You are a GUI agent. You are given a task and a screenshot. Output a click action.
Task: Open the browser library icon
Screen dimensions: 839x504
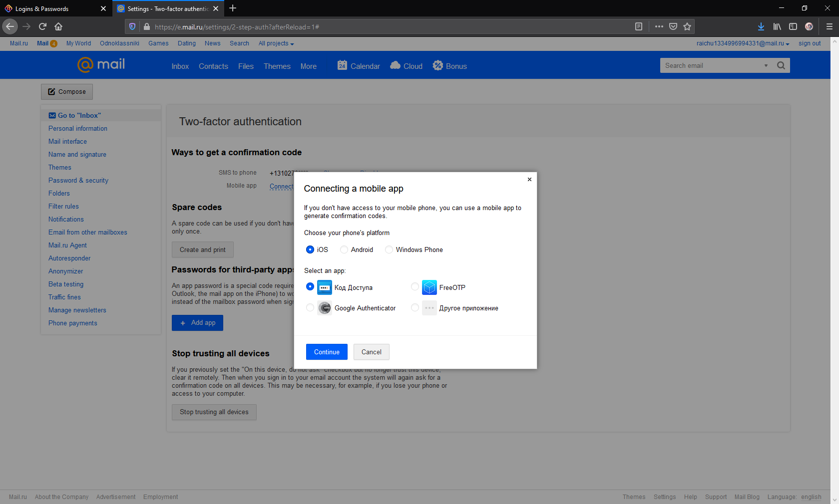(x=777, y=26)
